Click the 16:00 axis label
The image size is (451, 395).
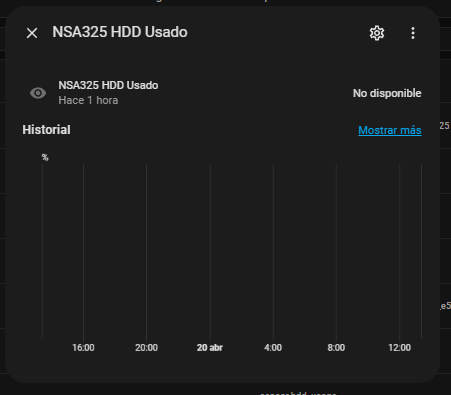[x=83, y=348]
